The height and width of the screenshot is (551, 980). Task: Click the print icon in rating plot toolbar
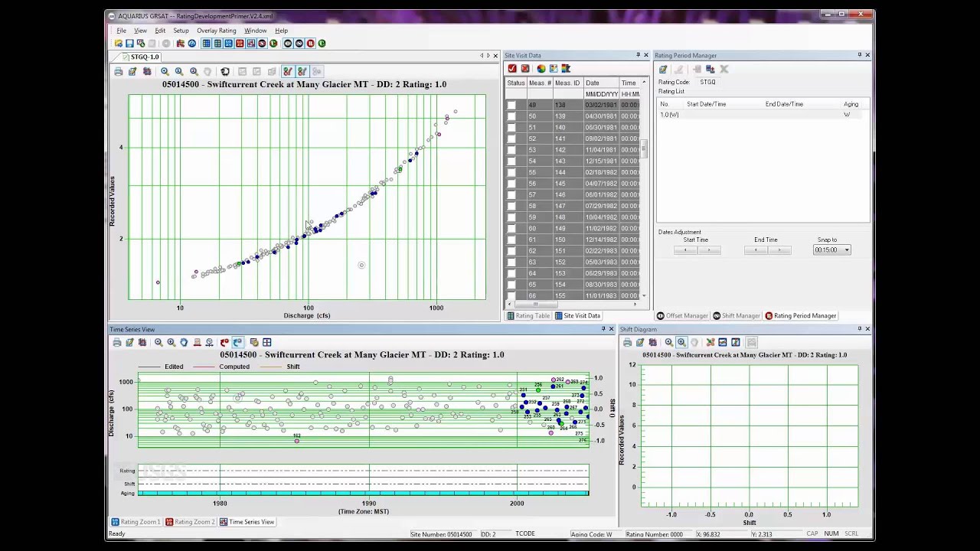click(118, 71)
